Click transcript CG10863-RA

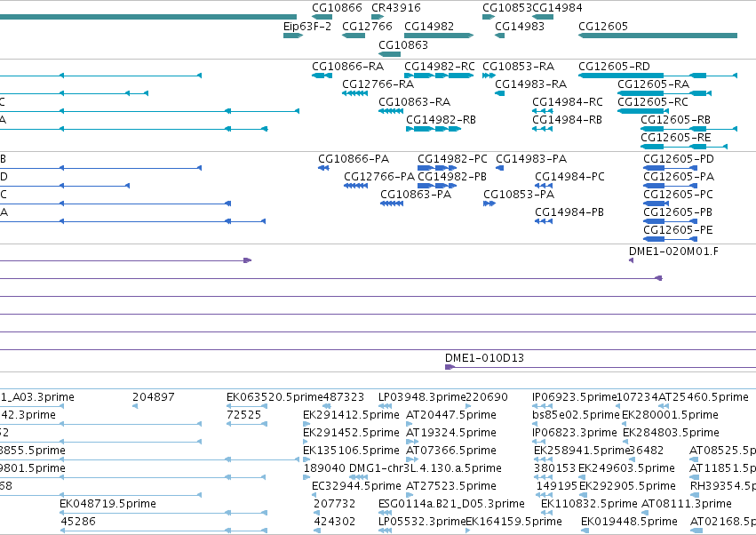(414, 102)
